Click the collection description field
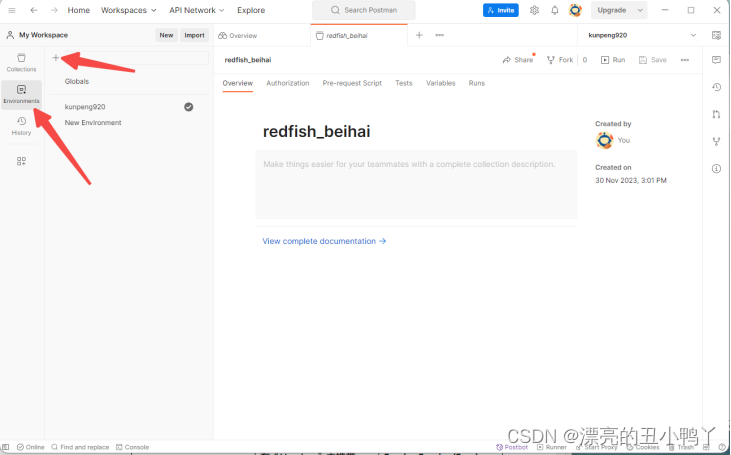731x455 pixels. click(416, 185)
